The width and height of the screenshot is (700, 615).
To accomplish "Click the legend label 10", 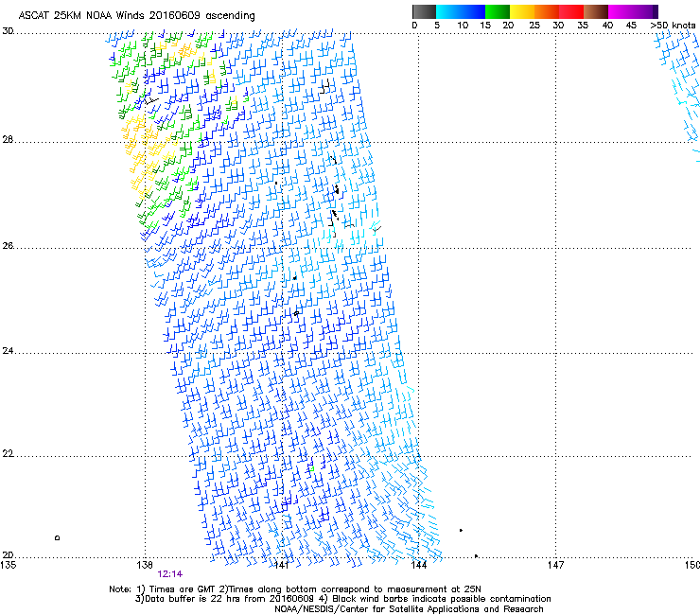I will pos(463,26).
